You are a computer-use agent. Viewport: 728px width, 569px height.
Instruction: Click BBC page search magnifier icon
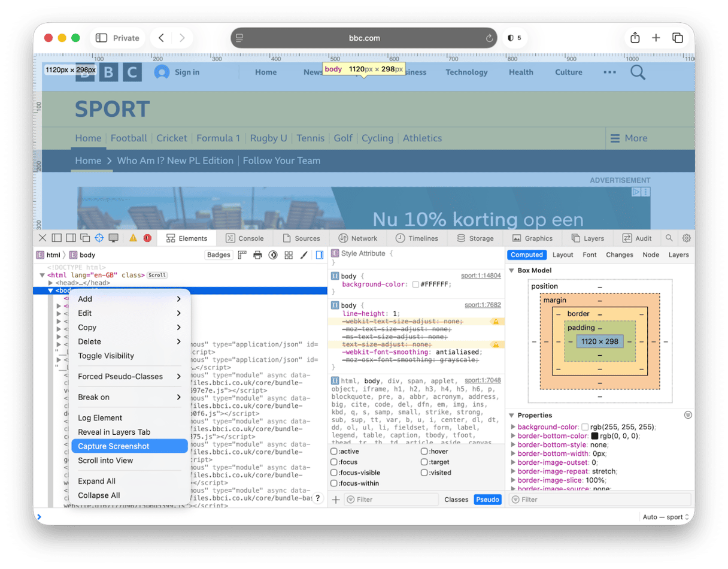(x=638, y=72)
